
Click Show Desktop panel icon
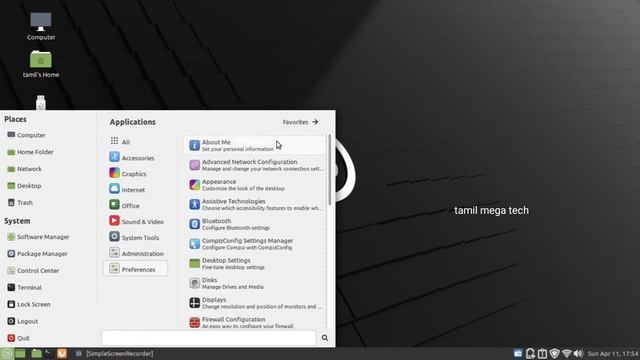20,353
